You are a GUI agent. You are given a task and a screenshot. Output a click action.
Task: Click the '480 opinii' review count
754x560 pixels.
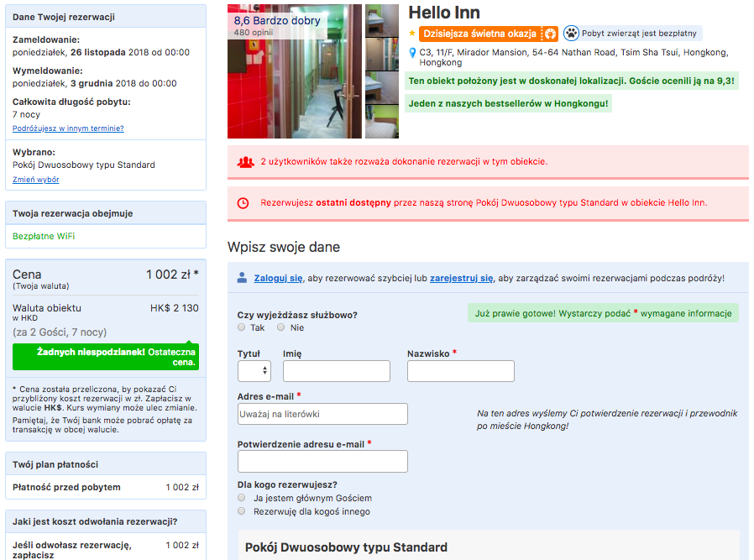click(x=254, y=33)
